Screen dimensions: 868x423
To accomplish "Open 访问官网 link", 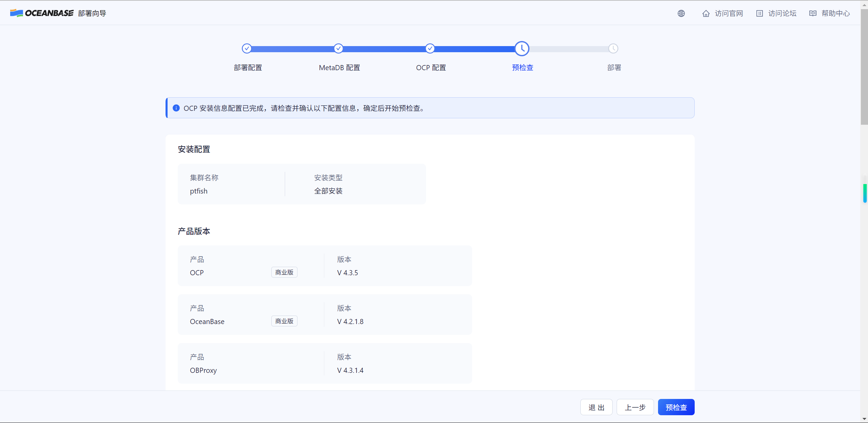I will (x=729, y=13).
